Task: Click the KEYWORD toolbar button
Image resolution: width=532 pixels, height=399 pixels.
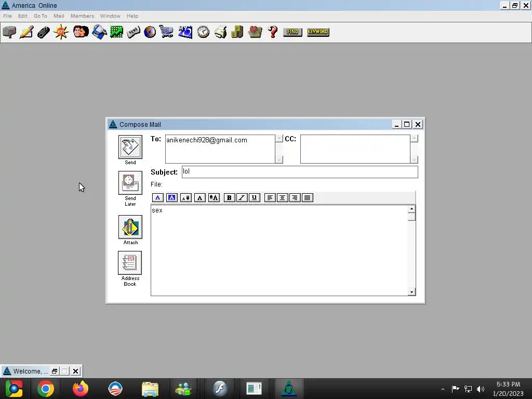Action: 318,32
